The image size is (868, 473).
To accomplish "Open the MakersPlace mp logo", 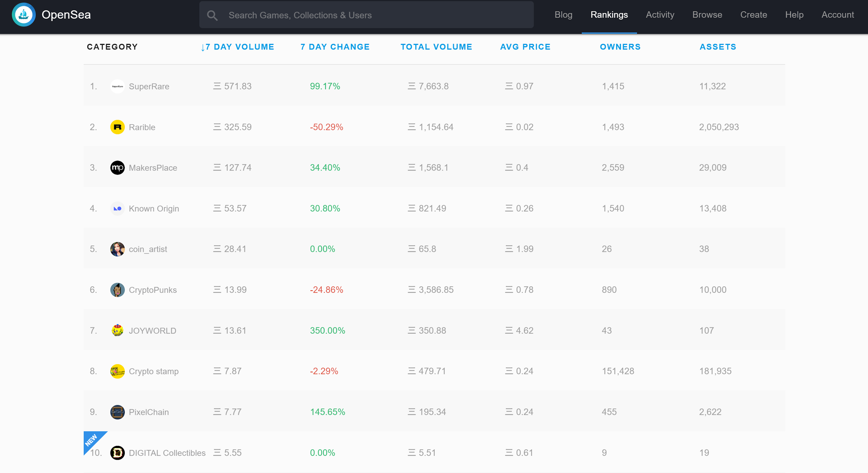I will [x=117, y=168].
